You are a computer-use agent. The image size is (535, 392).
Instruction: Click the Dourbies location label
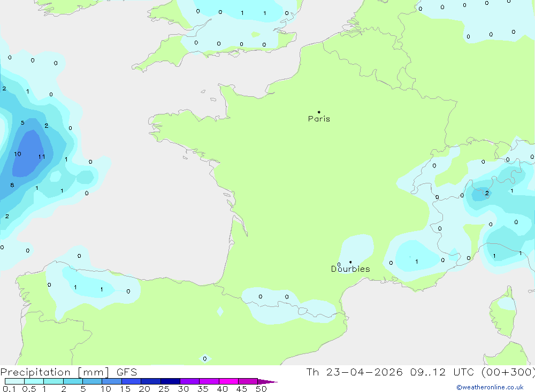coord(350,269)
